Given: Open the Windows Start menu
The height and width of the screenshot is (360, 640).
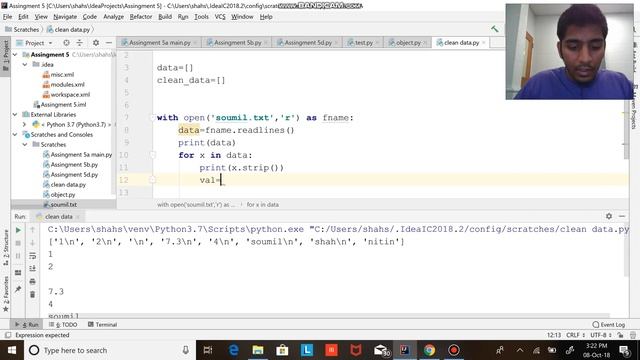Looking at the screenshot, I should click(11, 350).
